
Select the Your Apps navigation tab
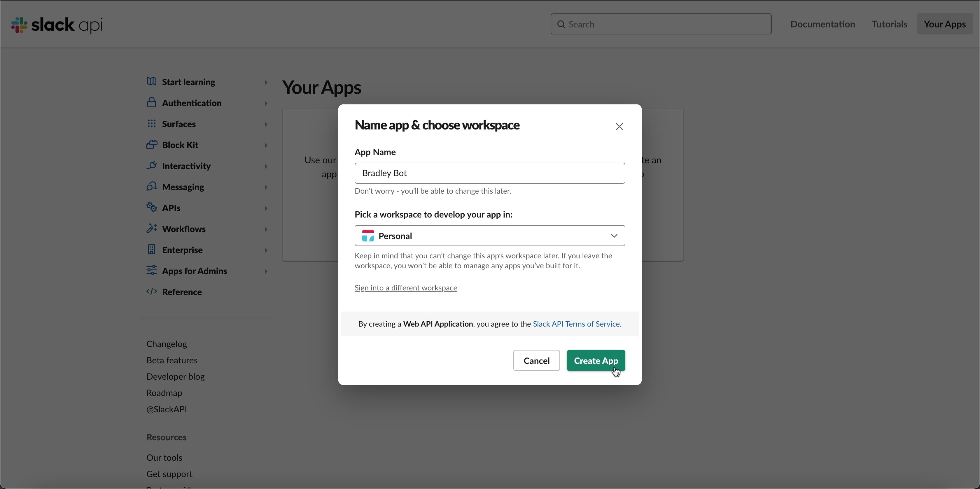[x=945, y=24]
